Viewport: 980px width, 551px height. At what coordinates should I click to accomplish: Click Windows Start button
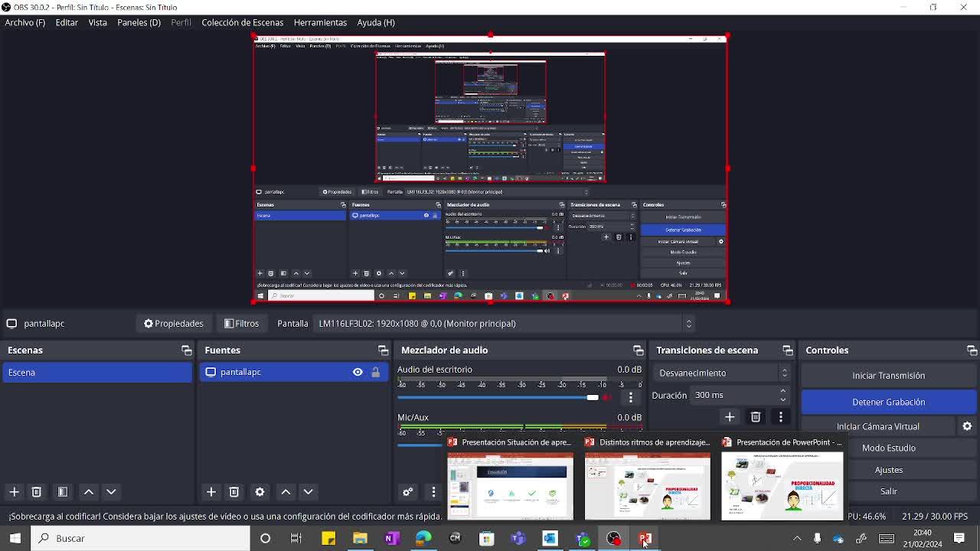15,538
